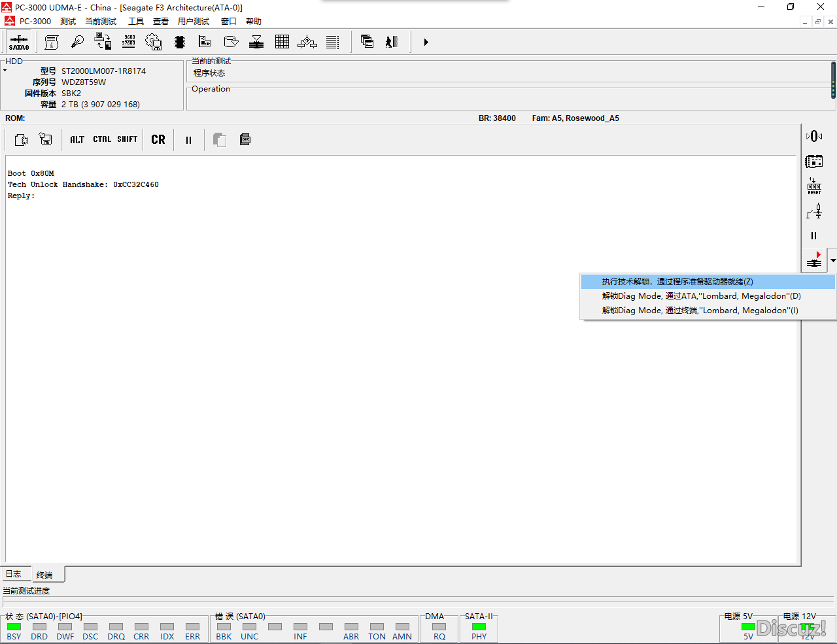This screenshot has height=644, width=837.
Task: Open the drive info scroll icon
Action: (52, 42)
